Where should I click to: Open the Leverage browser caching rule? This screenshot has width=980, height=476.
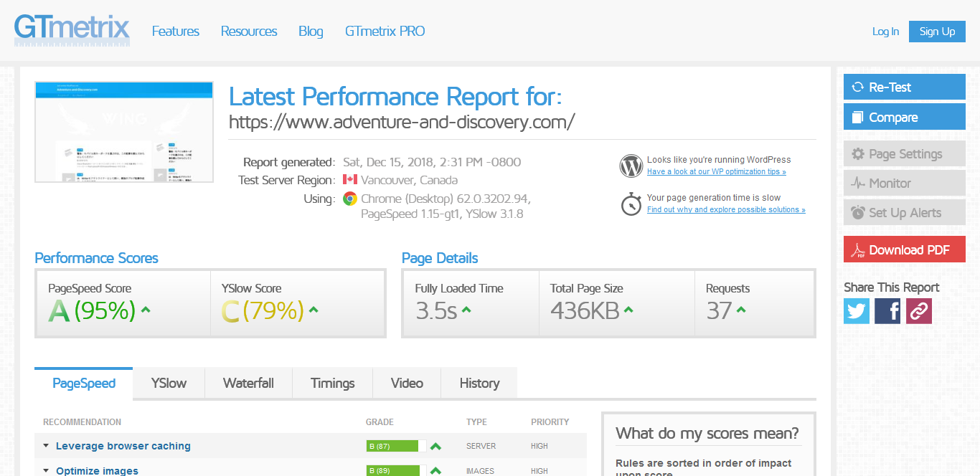(123, 446)
